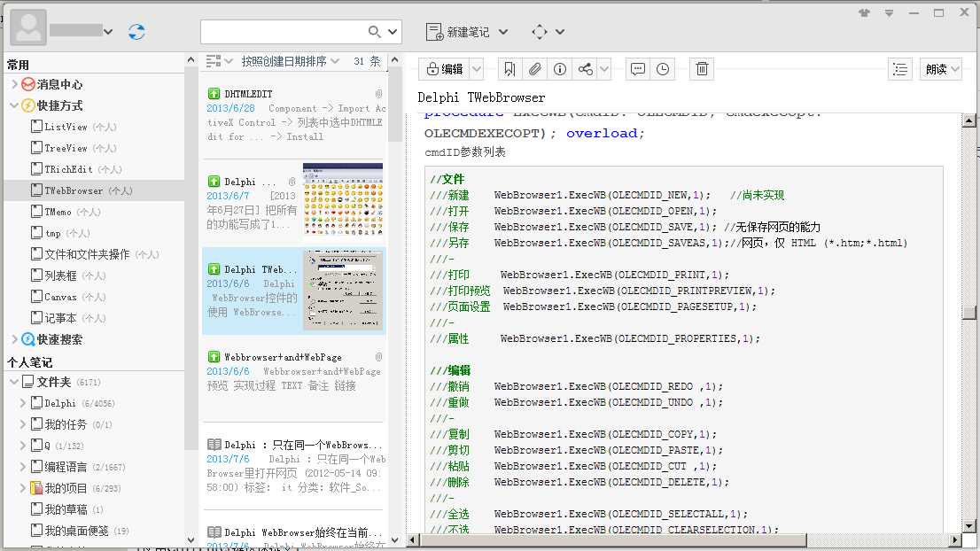Click the search magnifier icon
This screenshot has height=551, width=980.
374,31
